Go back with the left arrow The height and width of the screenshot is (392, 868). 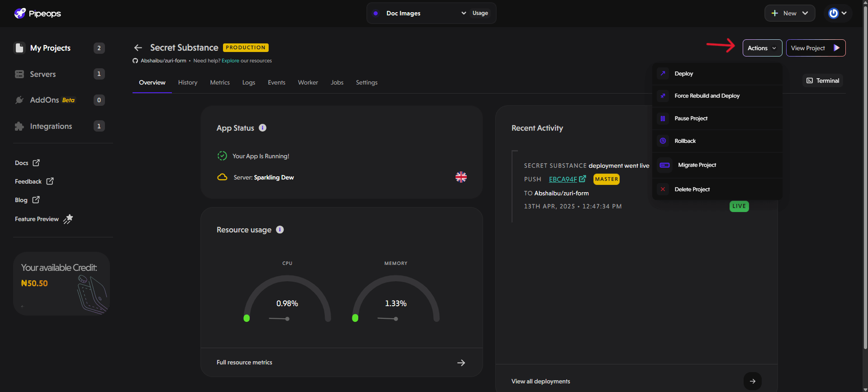click(x=138, y=47)
